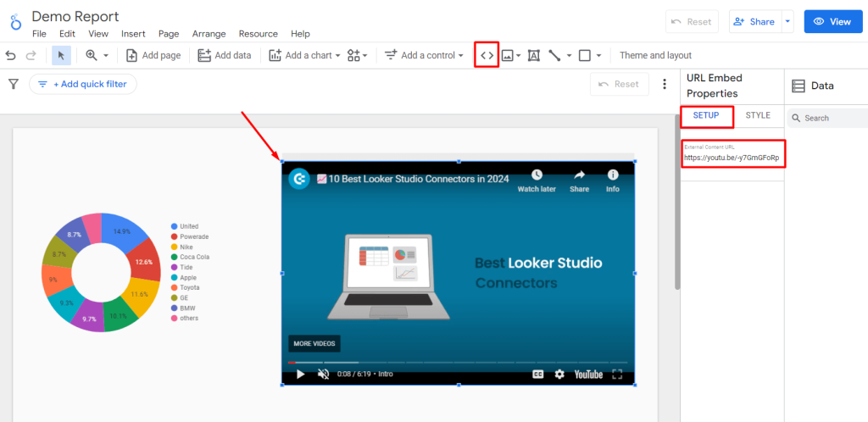The height and width of the screenshot is (422, 868).
Task: Open the zoom level dropdown arrow
Action: pos(106,56)
